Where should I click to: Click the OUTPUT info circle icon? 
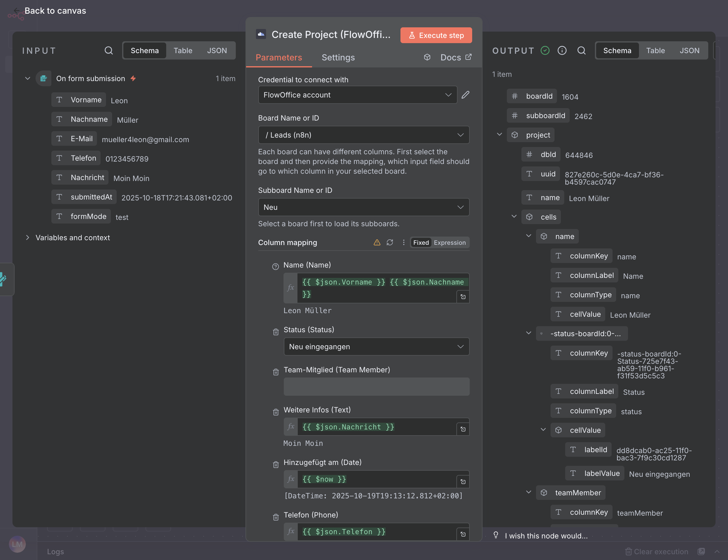[x=562, y=50]
